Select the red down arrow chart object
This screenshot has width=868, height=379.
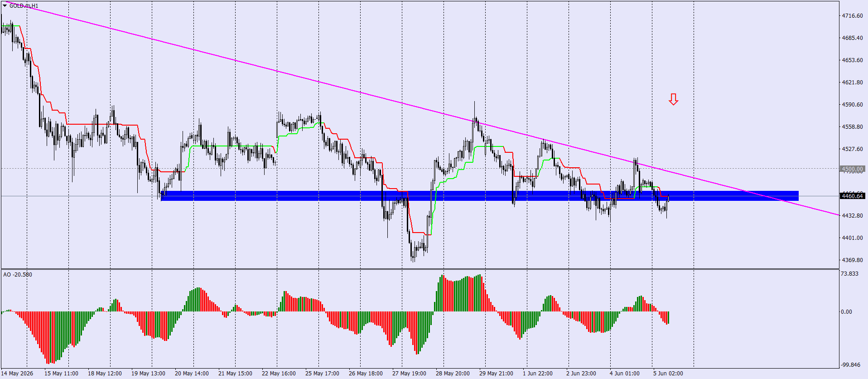(x=674, y=99)
